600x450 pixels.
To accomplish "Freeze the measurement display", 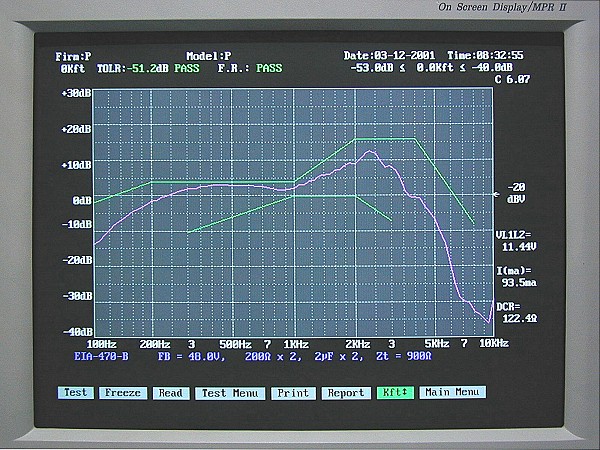I will tap(122, 393).
